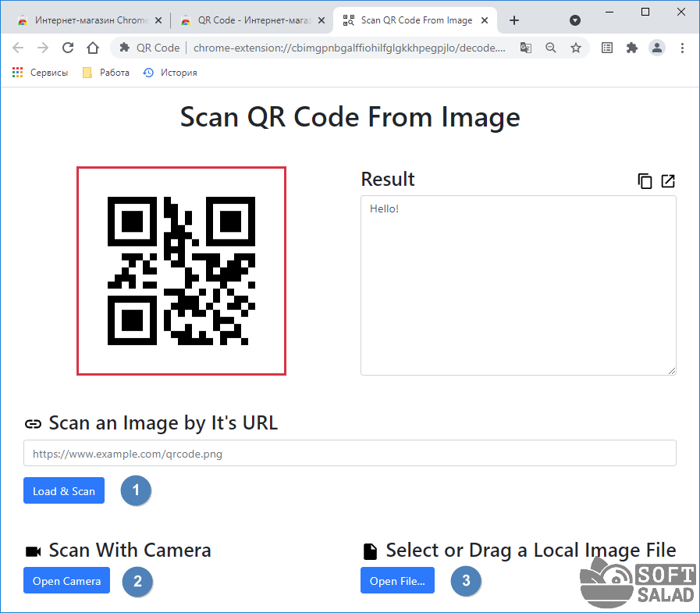Open the Extensions puzzle icon
Image resolution: width=700 pixels, height=613 pixels.
(631, 48)
